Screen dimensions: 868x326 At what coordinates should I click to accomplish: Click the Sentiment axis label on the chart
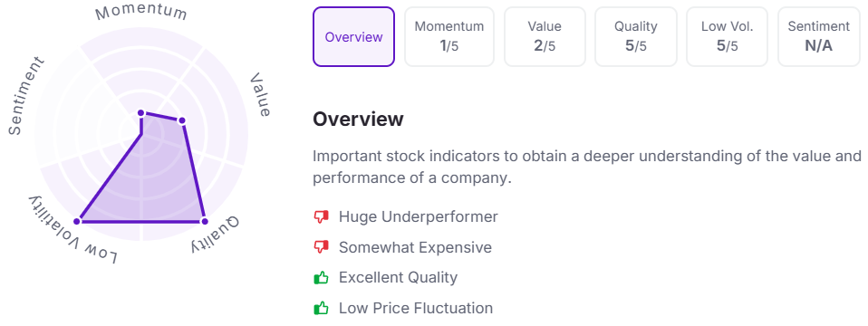tap(25, 95)
